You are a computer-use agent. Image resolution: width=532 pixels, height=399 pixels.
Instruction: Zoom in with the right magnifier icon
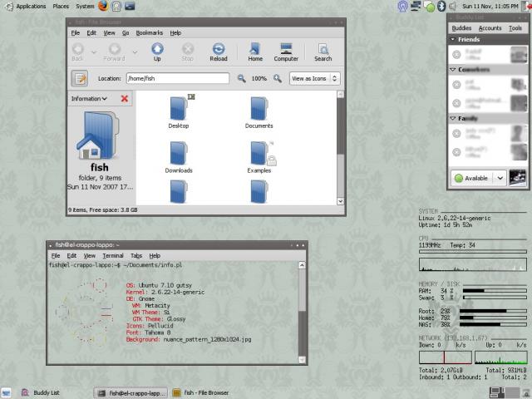point(277,78)
